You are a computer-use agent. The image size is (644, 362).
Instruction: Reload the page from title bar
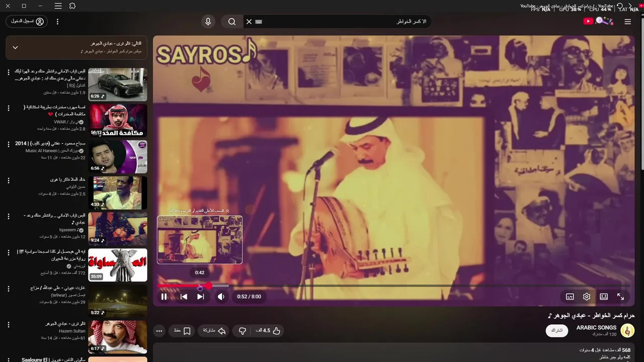pyautogui.click(x=620, y=6)
